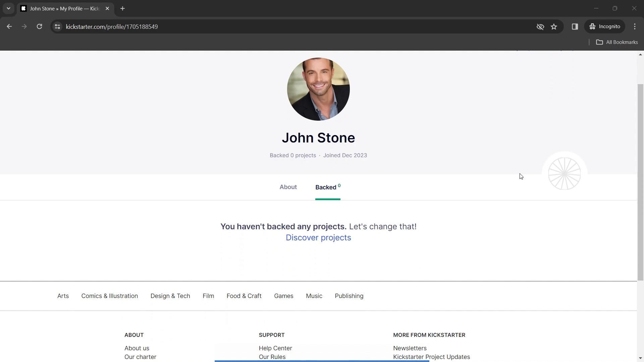Close the John Stone profile tab
The image size is (644, 362).
coord(107,8)
